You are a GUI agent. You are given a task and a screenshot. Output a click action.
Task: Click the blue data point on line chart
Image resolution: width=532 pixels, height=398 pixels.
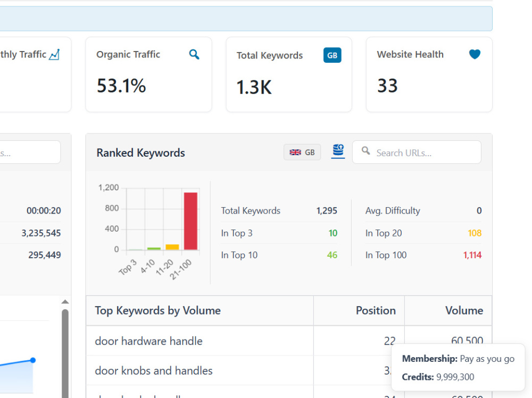[33, 360]
